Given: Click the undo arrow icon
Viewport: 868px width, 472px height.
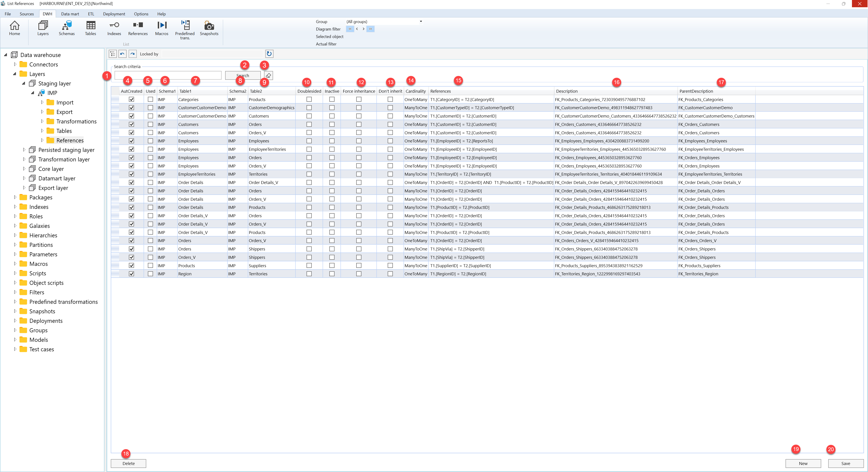Looking at the screenshot, I should pos(122,54).
